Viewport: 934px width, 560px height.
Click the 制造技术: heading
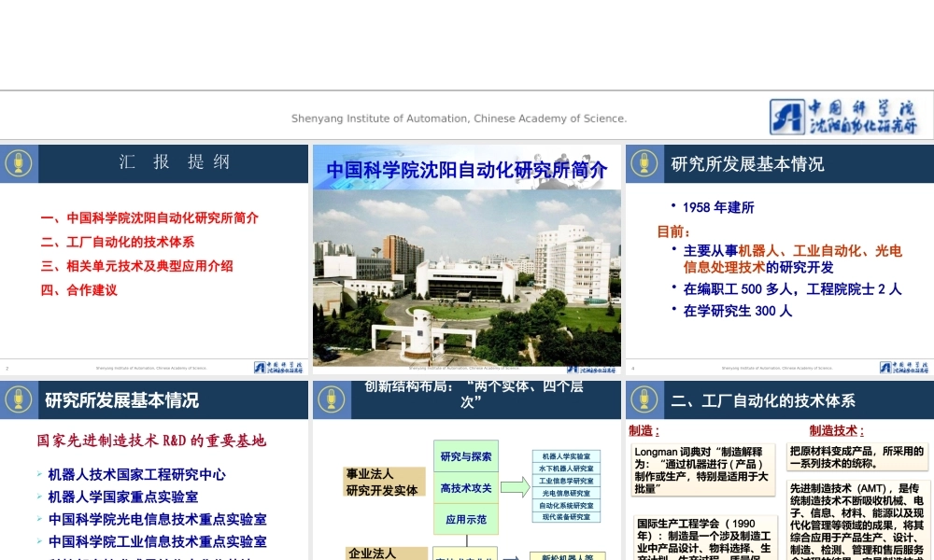836,430
